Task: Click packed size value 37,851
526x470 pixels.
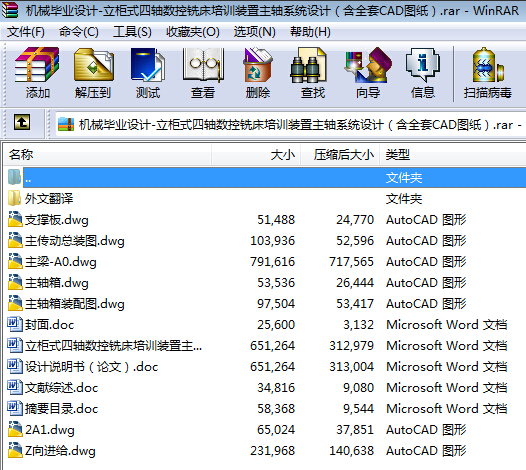Action: click(x=355, y=429)
